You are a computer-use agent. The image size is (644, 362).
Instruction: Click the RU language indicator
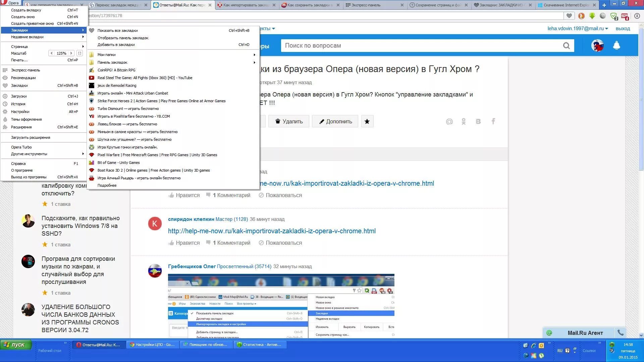[560, 351]
